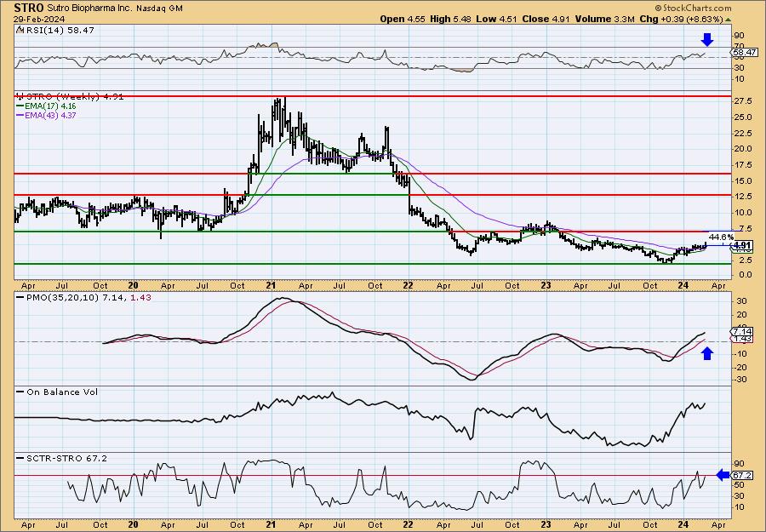
Task: Click the RSI(14) 58.47 legend label
Action: tap(60, 30)
